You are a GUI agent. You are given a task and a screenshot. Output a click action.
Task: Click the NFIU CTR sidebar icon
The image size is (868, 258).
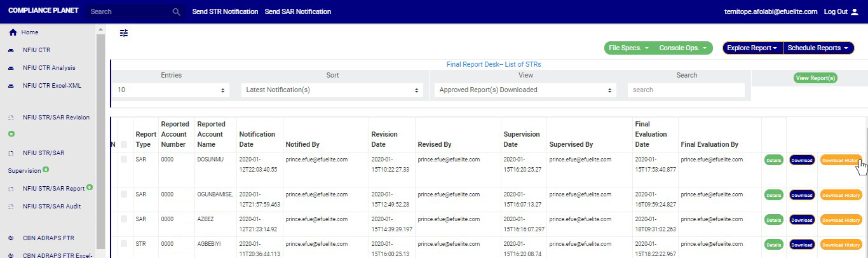coord(11,50)
